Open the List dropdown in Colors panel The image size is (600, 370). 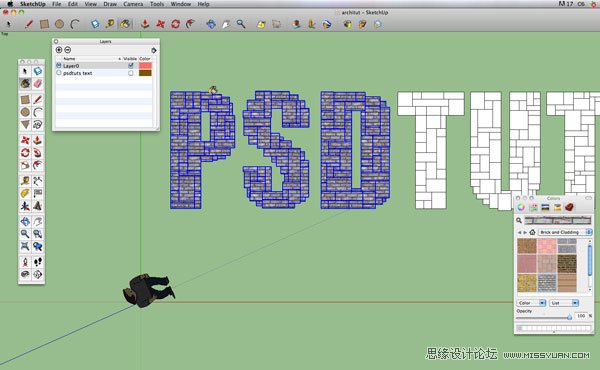click(x=564, y=303)
